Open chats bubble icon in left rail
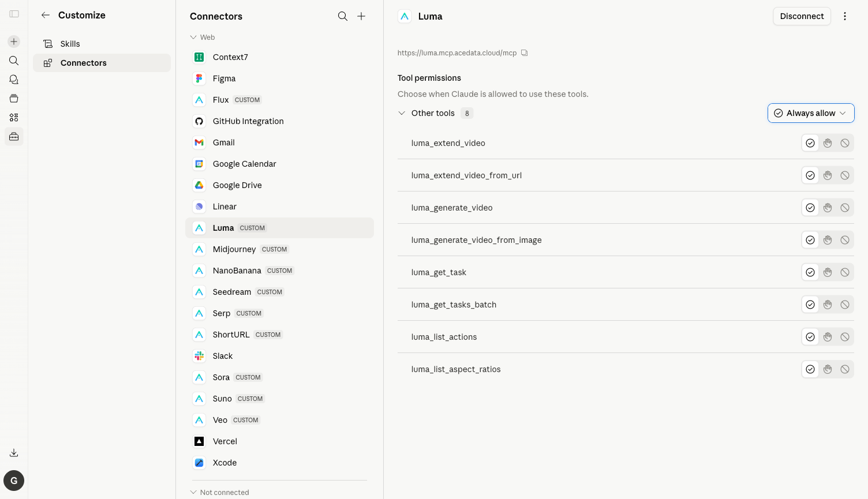868x499 pixels. [x=14, y=80]
